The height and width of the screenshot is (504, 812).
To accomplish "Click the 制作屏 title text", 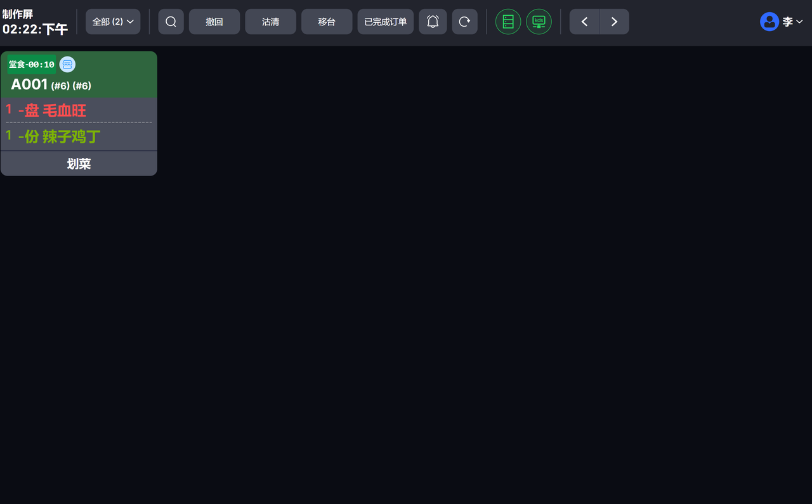I will [18, 14].
